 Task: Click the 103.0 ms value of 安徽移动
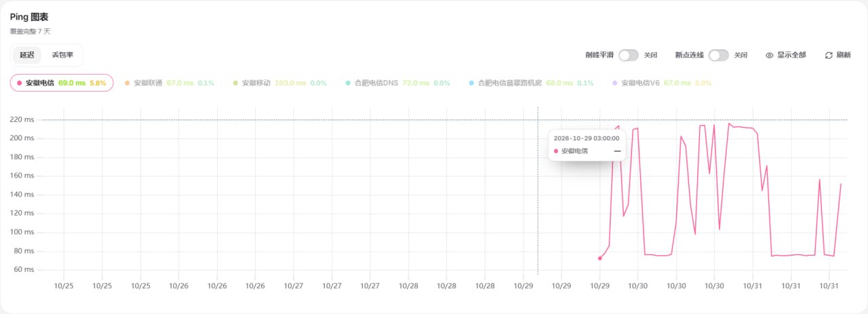(x=291, y=83)
